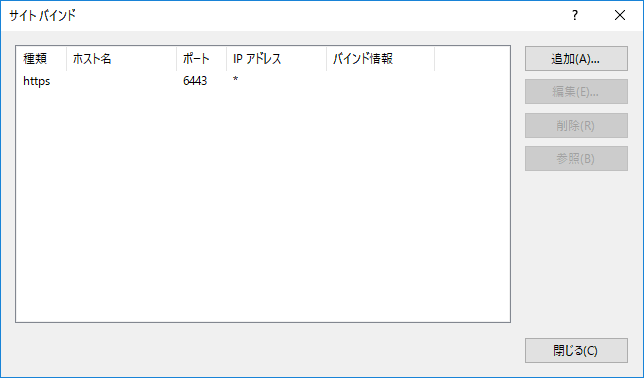644x378 pixels.
Task: Sort by the バインド情報 column header
Action: [380, 59]
